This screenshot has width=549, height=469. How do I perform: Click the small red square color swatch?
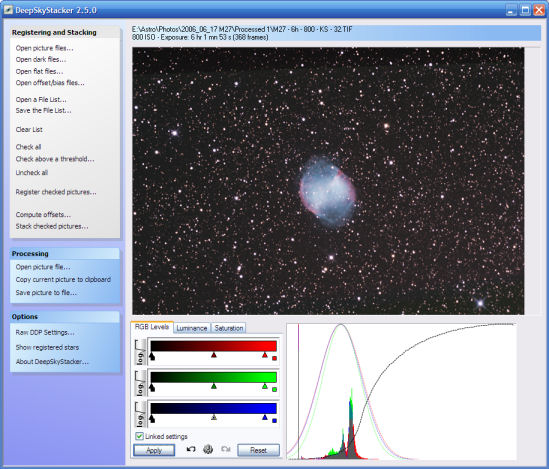[274, 358]
